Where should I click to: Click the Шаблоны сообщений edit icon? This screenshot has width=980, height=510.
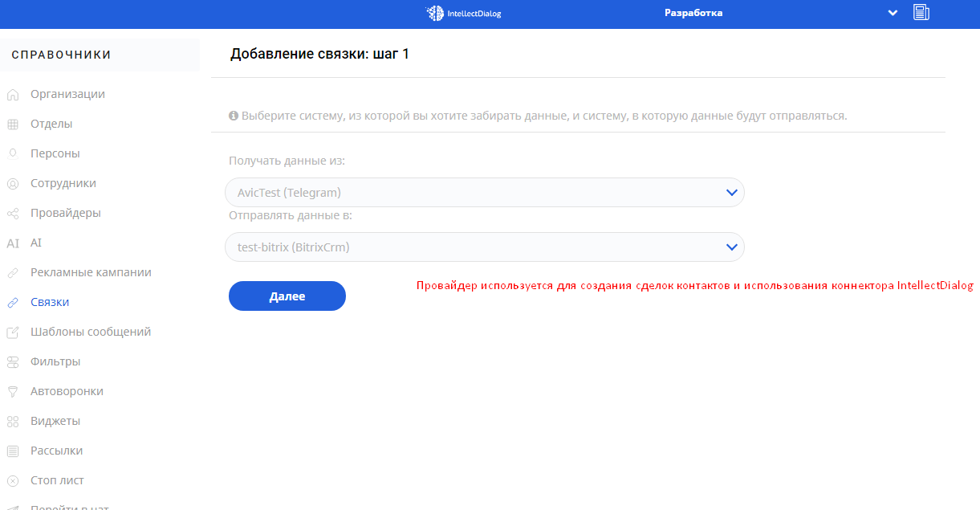tap(13, 333)
